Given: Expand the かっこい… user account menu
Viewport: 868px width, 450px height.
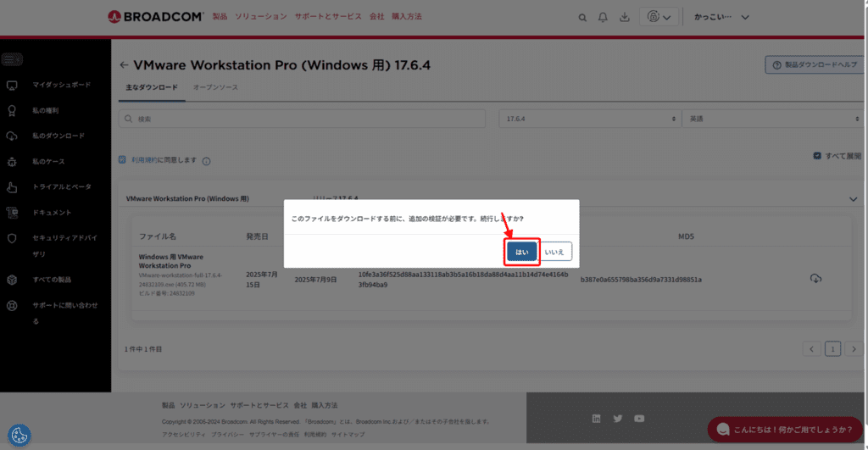Looking at the screenshot, I should pos(722,17).
